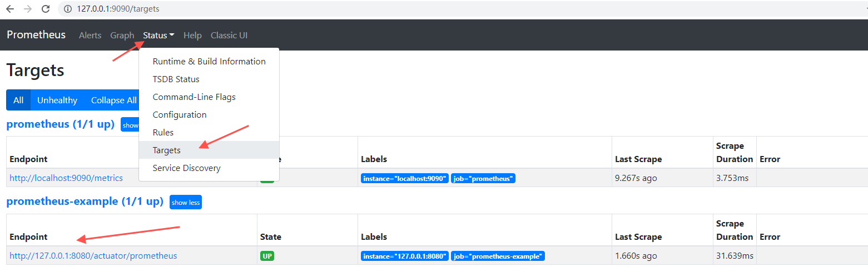Open the 127.0.0.1:8080/actuator/prometheus endpoint link
This screenshot has width=868, height=272.
click(93, 255)
